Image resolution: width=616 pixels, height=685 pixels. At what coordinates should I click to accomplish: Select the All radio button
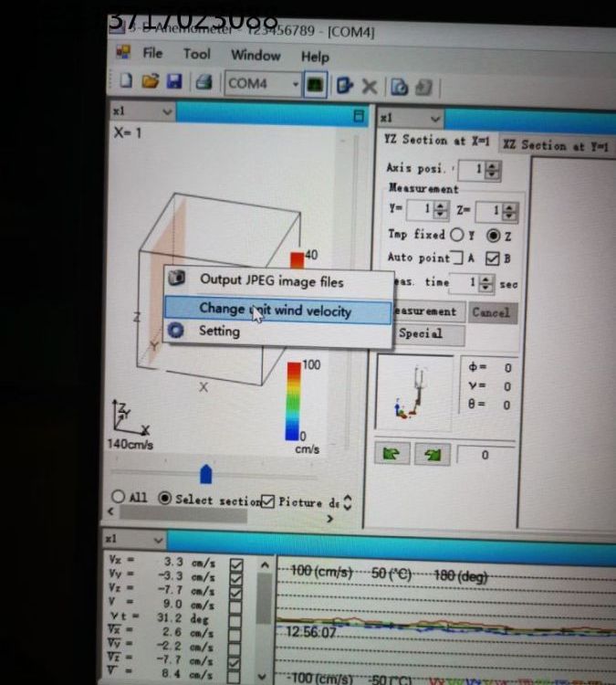pyautogui.click(x=119, y=498)
